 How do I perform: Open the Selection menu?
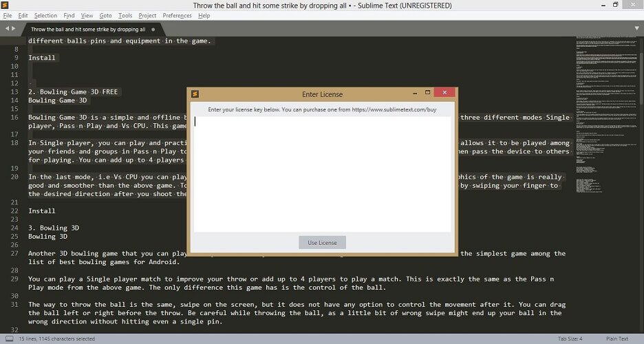pos(45,16)
